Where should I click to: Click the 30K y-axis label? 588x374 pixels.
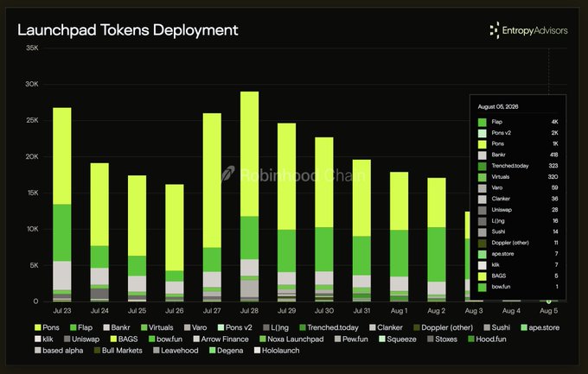coord(32,85)
